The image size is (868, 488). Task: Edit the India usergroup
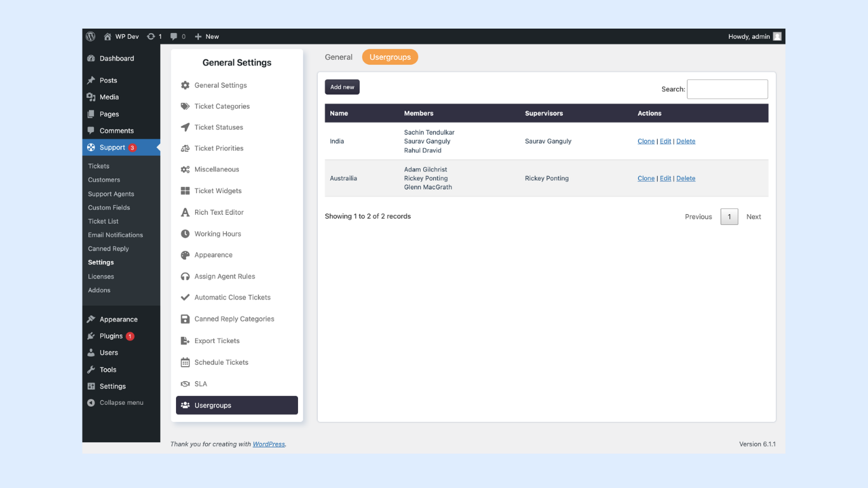coord(665,142)
